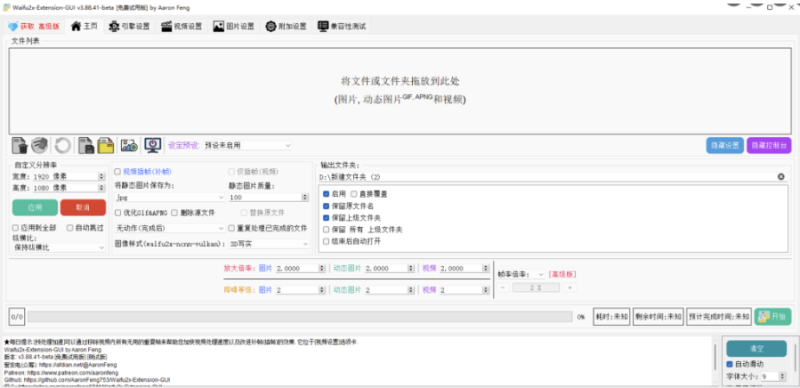Clear output folder path with X icon
This screenshot has height=388, width=800.
tap(781, 177)
